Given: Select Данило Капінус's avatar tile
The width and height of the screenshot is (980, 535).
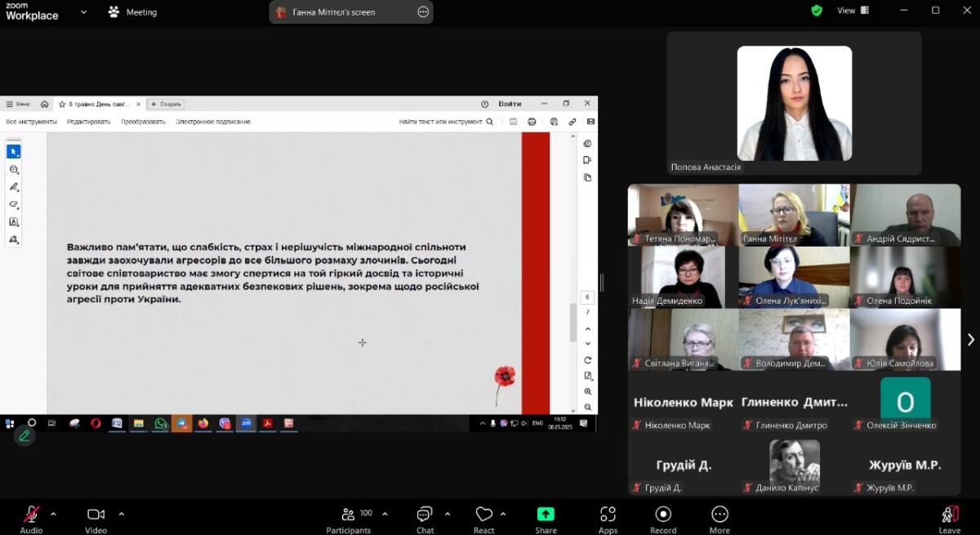Looking at the screenshot, I should point(794,463).
